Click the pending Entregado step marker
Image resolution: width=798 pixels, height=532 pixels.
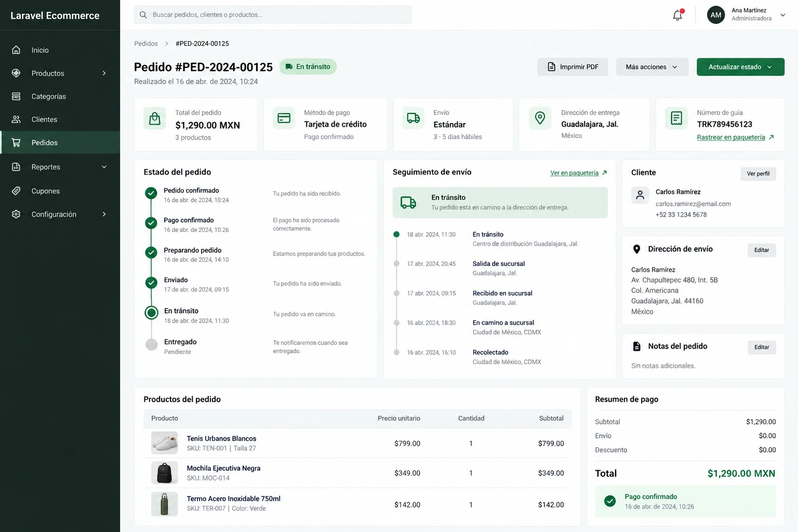pos(151,344)
